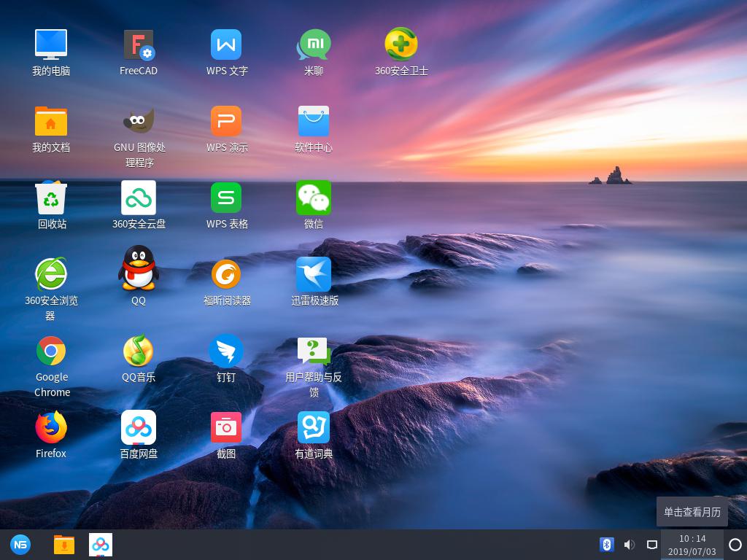Launch 微信 from the desktop
This screenshot has width=747, height=560.
[314, 198]
